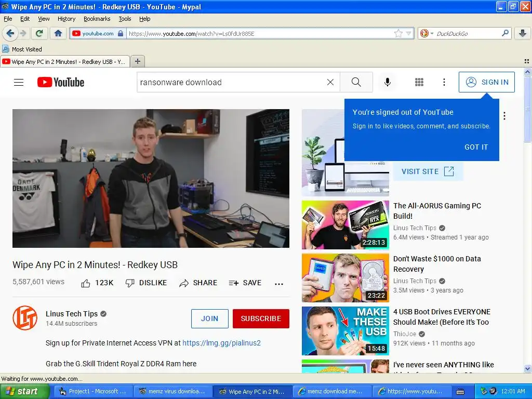This screenshot has height=399, width=532.
Task: Open the YouTube hamburger guide menu
Action: point(19,82)
